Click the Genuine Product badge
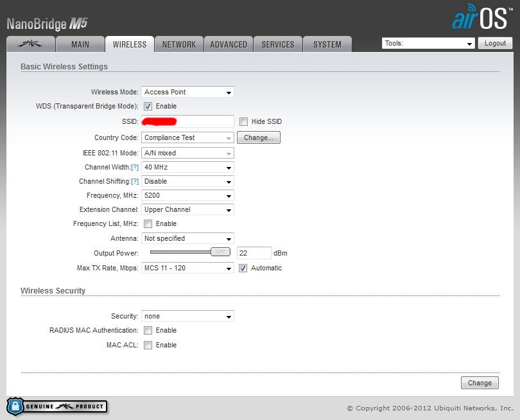The image size is (520, 420). pyautogui.click(x=56, y=407)
